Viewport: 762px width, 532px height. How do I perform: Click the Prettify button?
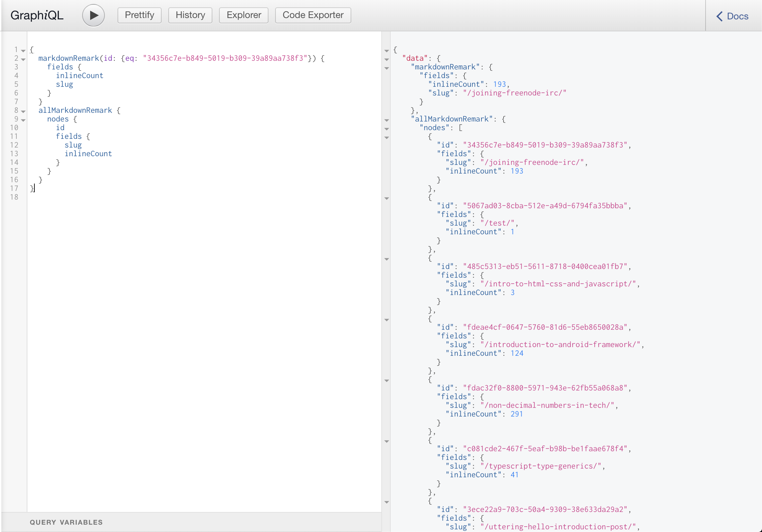(139, 15)
